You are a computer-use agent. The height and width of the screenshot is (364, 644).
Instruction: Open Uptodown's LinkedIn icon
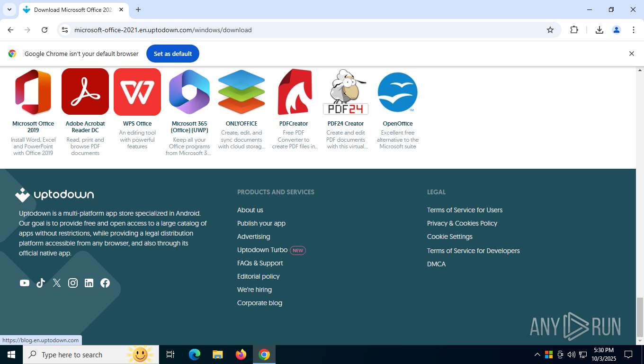point(89,283)
